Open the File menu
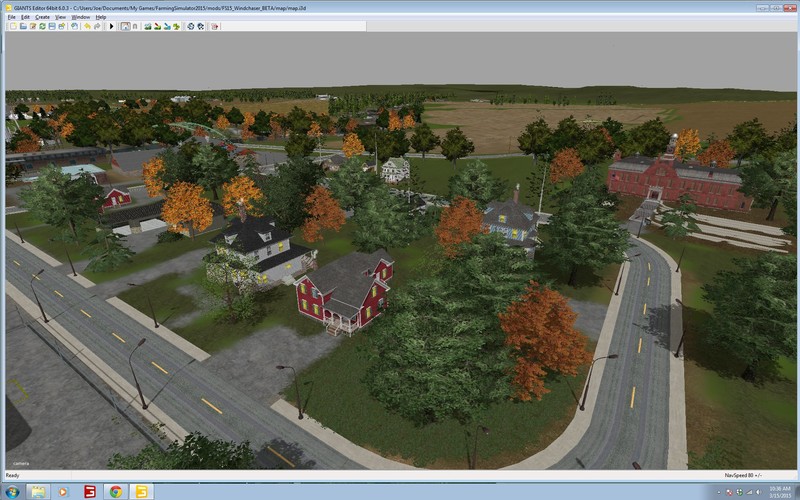 click(9, 17)
